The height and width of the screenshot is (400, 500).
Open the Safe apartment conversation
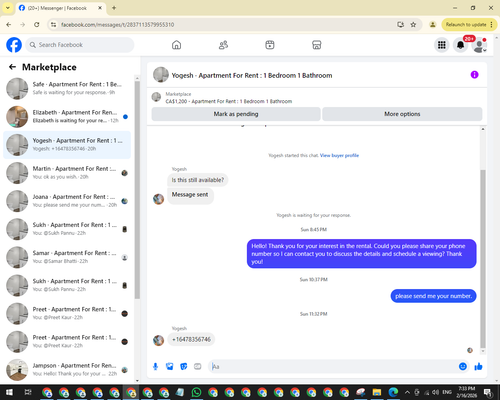point(67,88)
